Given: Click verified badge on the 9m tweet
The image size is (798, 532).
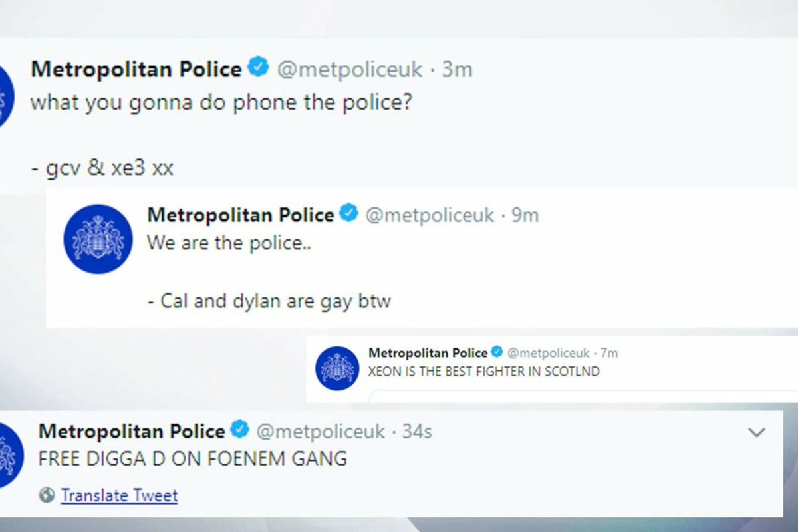Looking at the screenshot, I should [x=349, y=214].
